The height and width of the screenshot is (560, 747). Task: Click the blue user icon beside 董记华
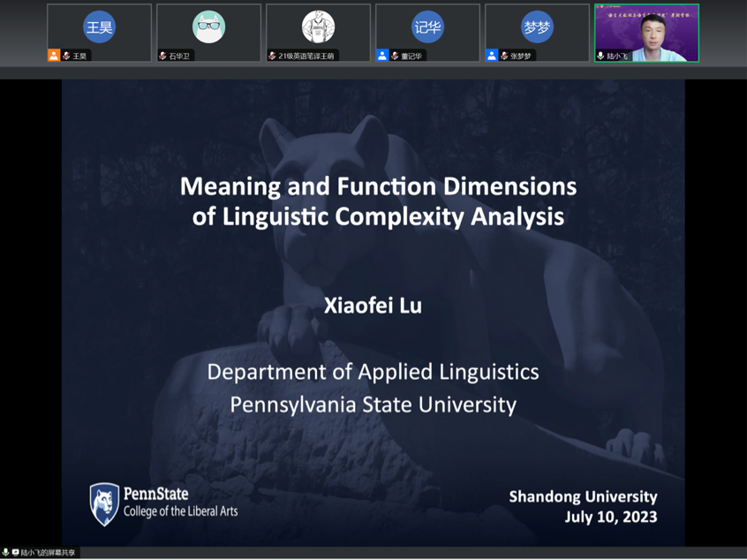pos(382,56)
